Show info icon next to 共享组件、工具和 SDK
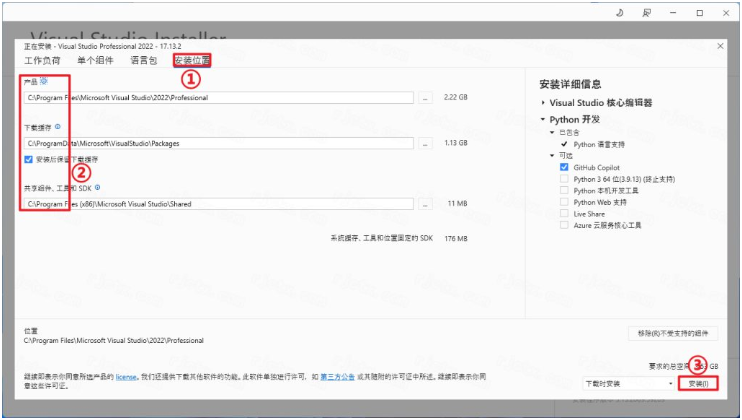 (97, 187)
